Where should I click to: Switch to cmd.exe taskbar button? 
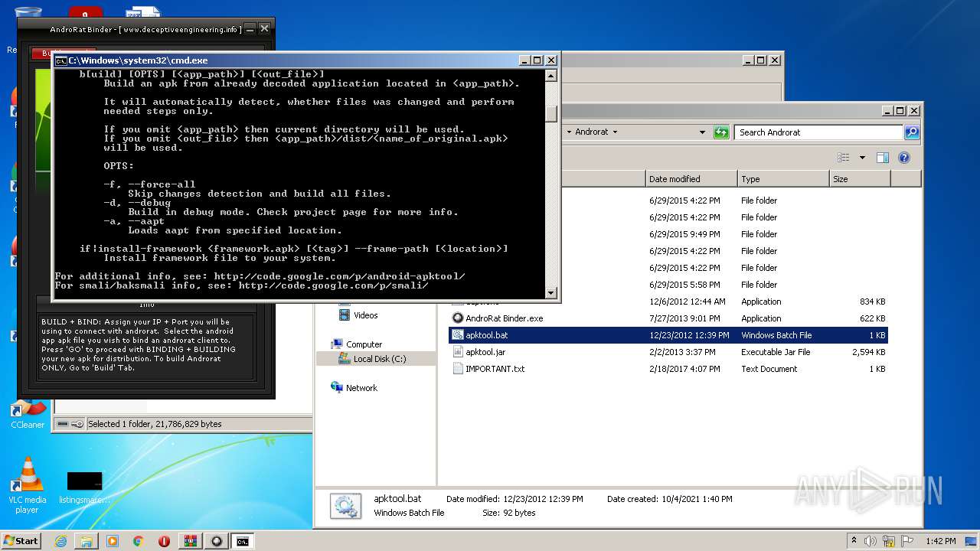[x=243, y=541]
